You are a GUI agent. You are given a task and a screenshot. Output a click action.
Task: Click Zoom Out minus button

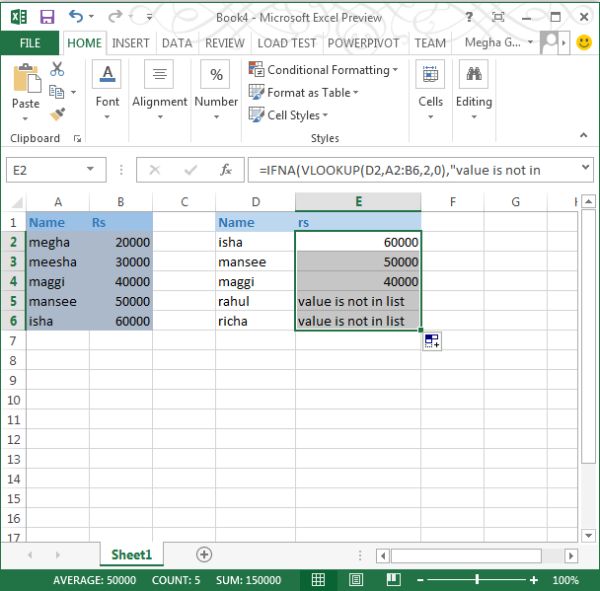coord(420,580)
